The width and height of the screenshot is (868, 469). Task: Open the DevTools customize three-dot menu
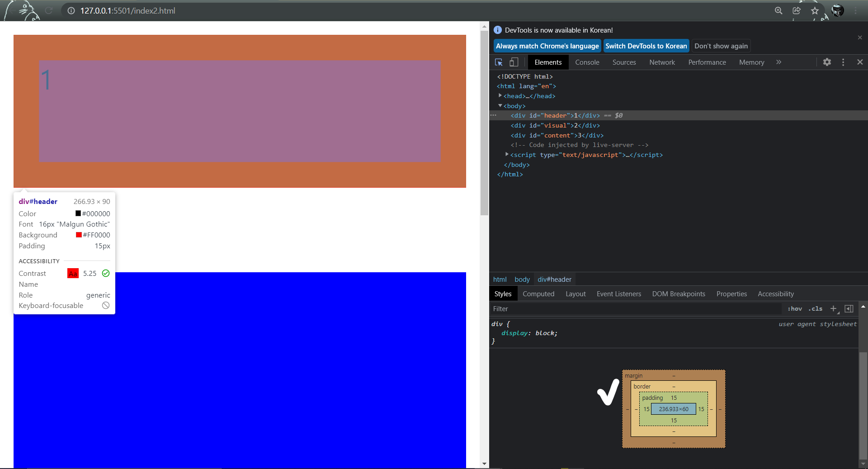[x=843, y=62]
